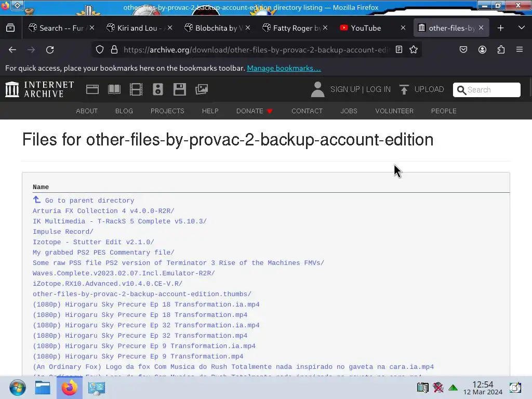Expand the list all tabs chevron
Screen dimensions: 532x399
(522, 28)
